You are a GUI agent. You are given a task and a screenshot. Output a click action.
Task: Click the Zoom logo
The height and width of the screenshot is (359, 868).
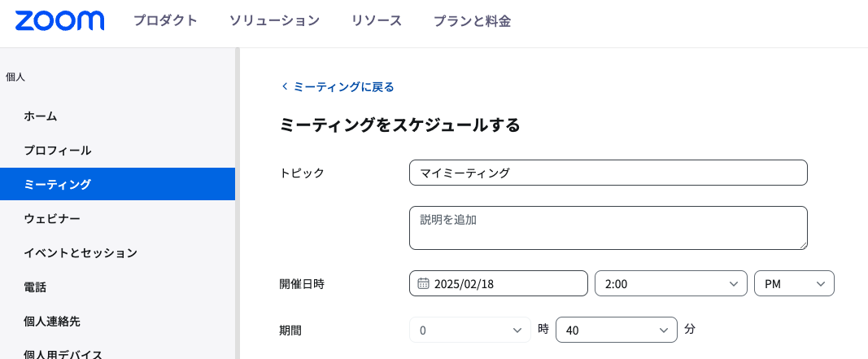pyautogui.click(x=59, y=21)
